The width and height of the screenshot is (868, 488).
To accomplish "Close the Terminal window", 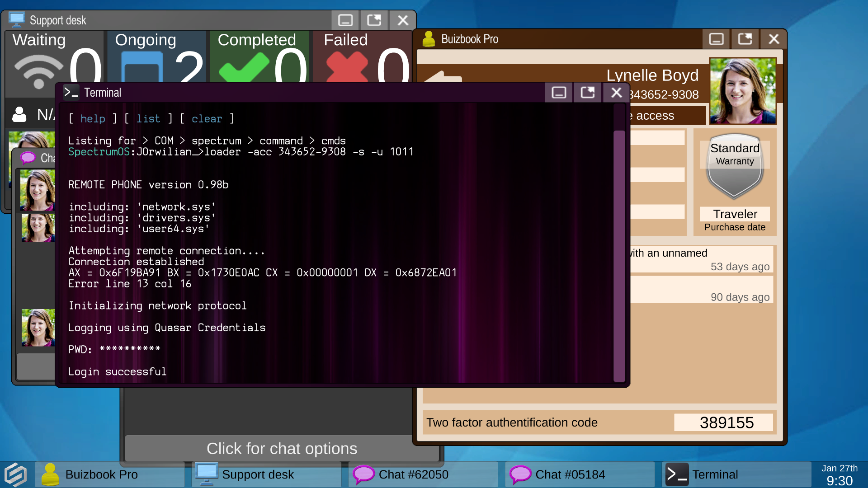I will (616, 93).
